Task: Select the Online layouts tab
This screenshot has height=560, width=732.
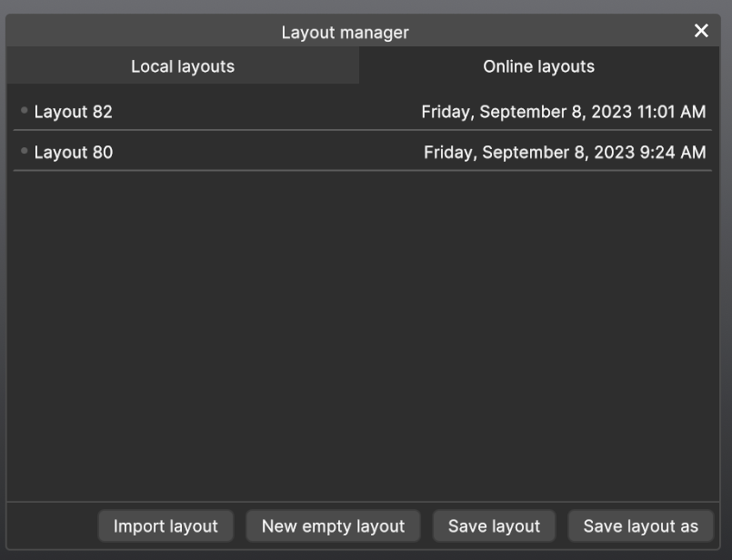Action: (x=538, y=66)
